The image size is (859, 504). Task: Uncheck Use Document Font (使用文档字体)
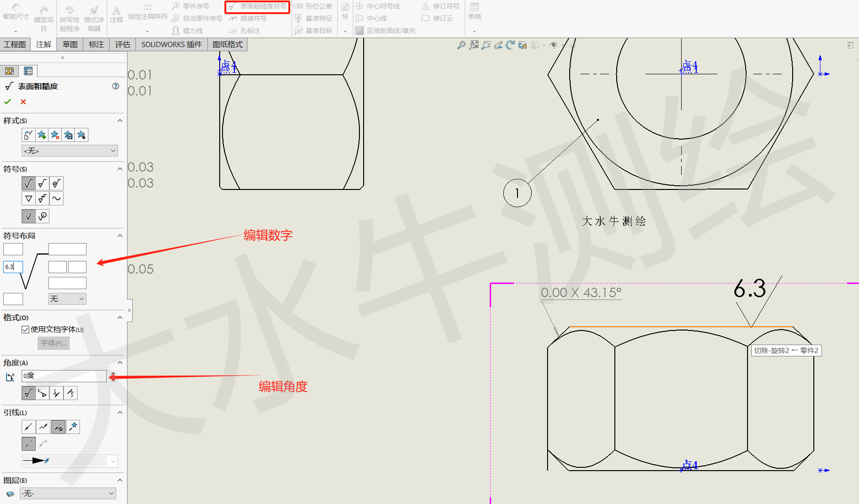(25, 330)
